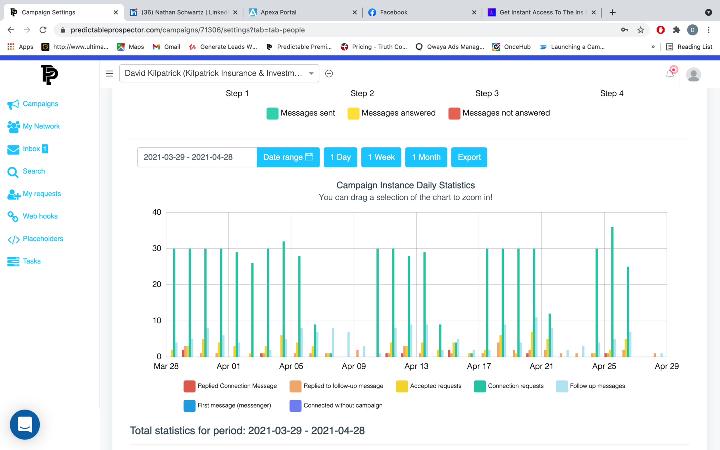Toggle Messages not answered red swatch

(x=454, y=113)
